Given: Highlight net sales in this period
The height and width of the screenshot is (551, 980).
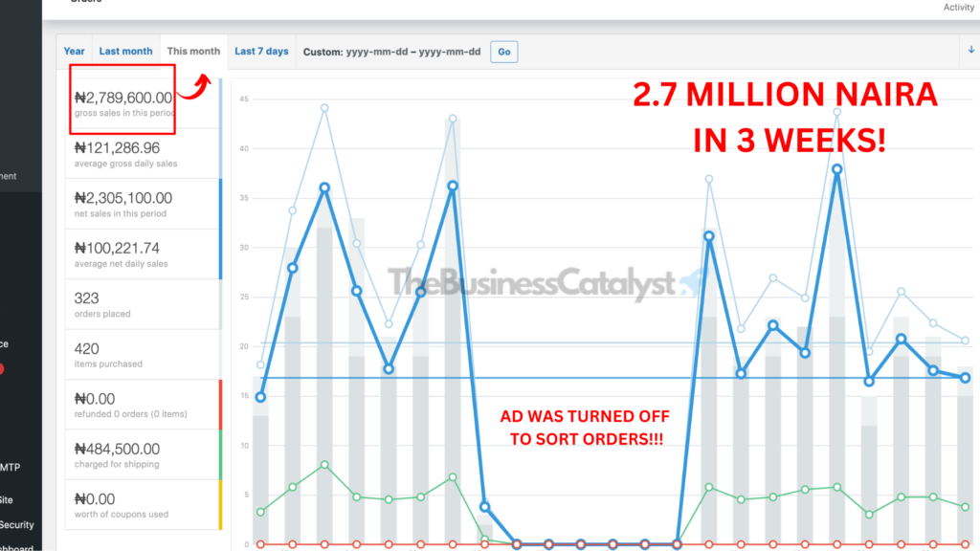Looking at the screenshot, I should 144,204.
